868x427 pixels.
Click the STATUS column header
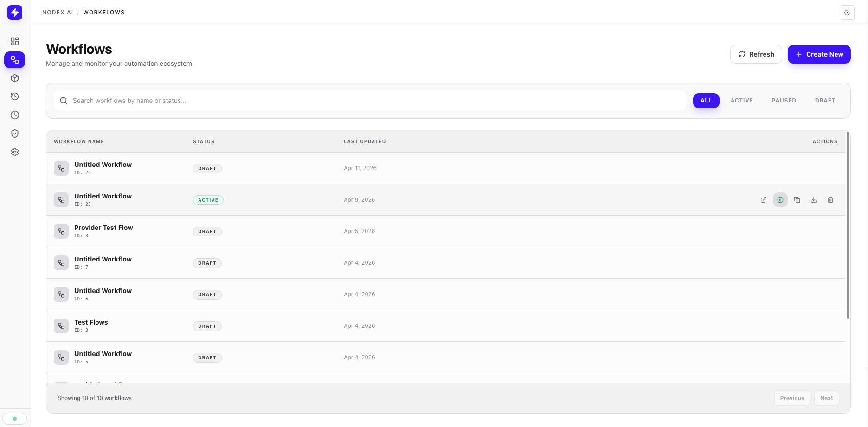click(x=204, y=142)
